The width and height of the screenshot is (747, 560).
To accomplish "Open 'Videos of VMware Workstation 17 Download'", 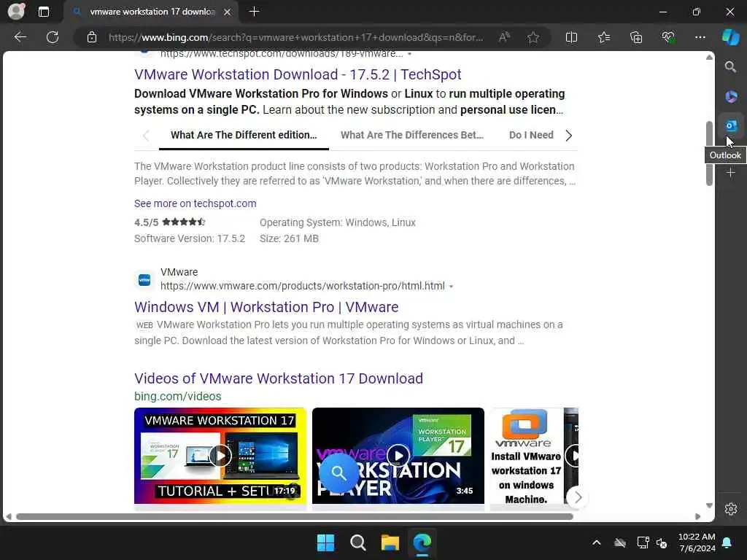I will tap(279, 378).
